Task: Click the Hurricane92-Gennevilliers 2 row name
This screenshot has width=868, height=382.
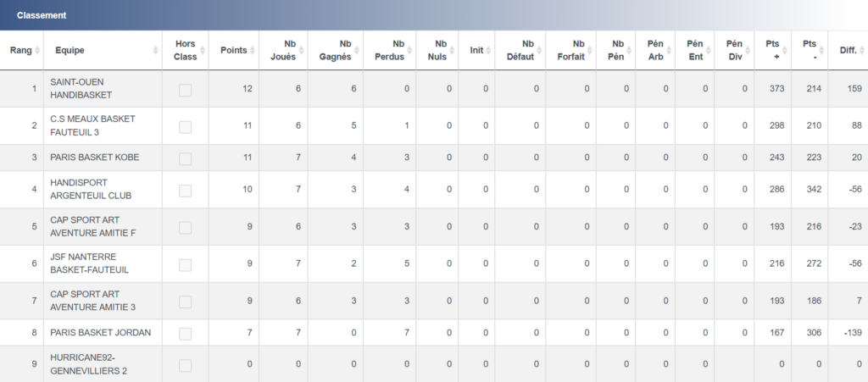Action: [88, 364]
